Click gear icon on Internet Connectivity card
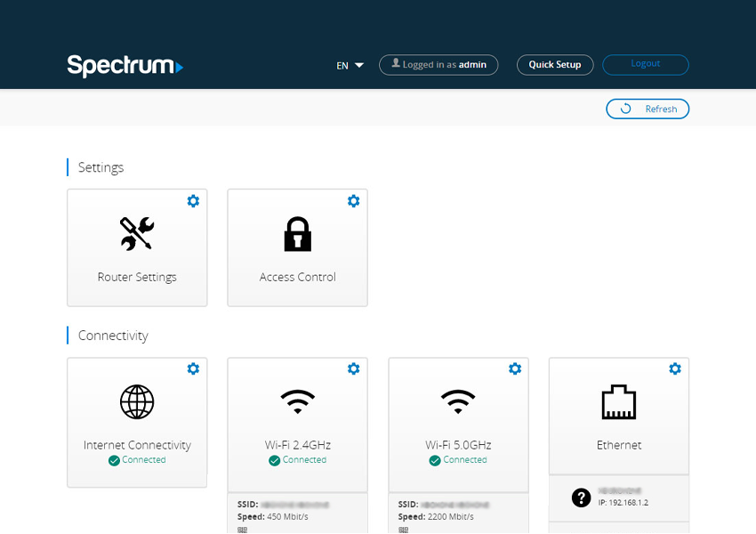This screenshot has width=756, height=534. (193, 369)
